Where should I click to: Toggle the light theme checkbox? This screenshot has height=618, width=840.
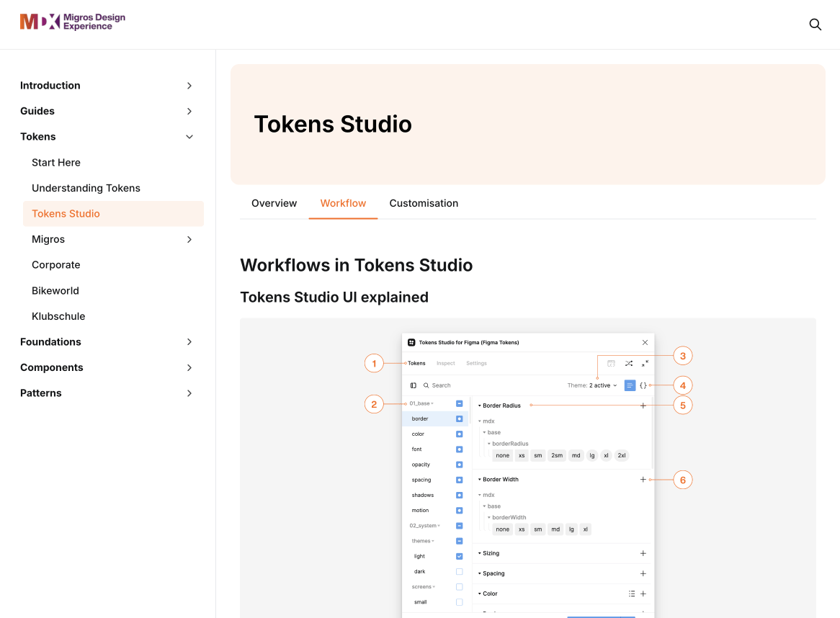point(459,556)
